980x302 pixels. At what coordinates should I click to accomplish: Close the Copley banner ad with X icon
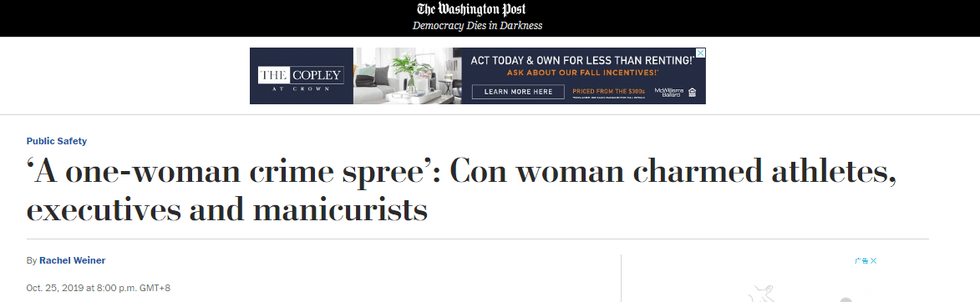(x=701, y=53)
